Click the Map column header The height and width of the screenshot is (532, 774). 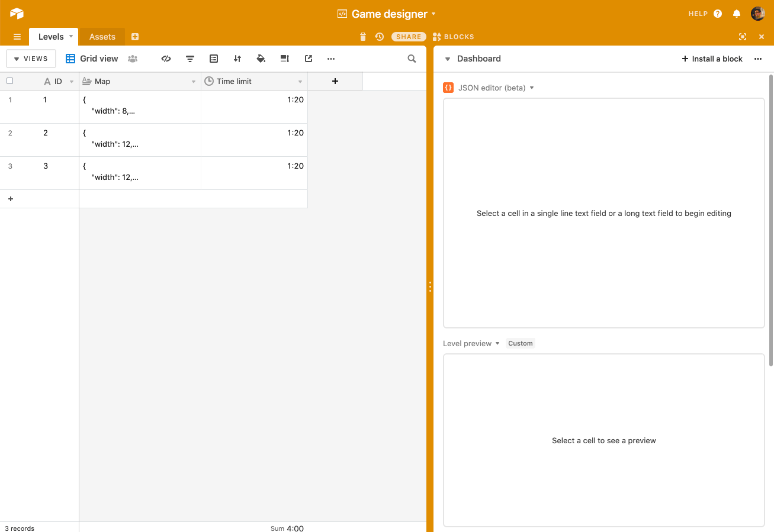140,81
